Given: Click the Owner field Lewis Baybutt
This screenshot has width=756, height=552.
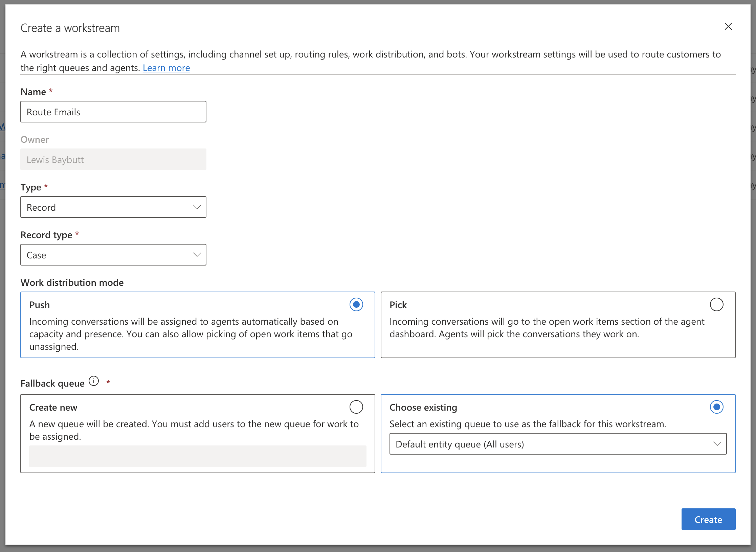Looking at the screenshot, I should 113,160.
